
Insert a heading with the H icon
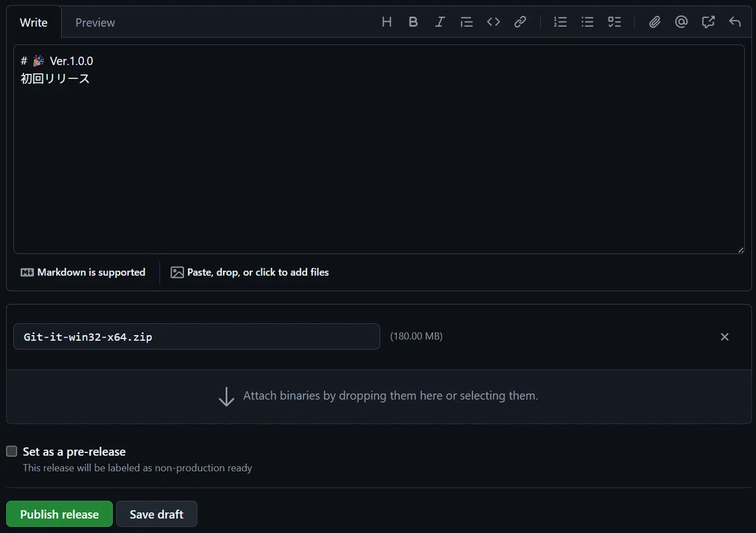point(387,22)
